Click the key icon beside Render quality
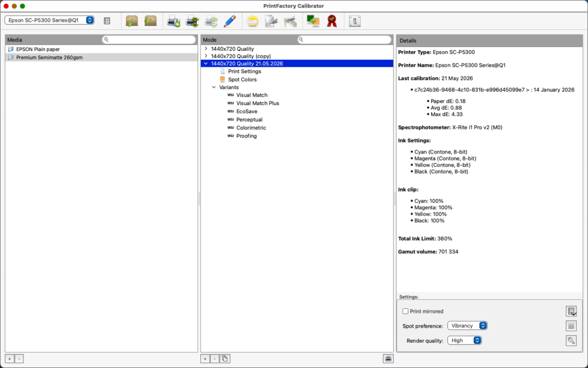The height and width of the screenshot is (368, 588). 571,340
